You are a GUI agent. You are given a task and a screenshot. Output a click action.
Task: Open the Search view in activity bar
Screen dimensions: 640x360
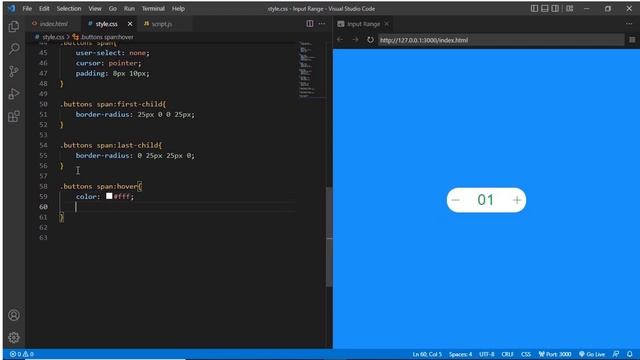tap(14, 49)
